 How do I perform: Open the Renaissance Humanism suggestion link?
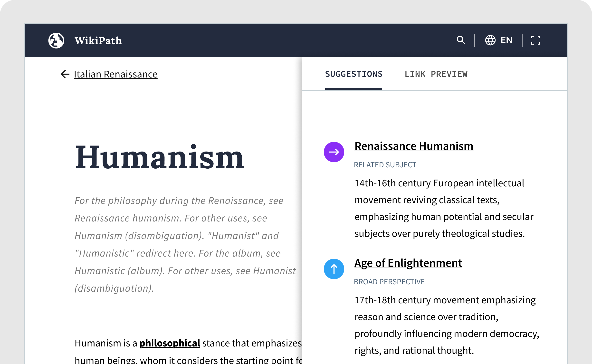pos(414,146)
